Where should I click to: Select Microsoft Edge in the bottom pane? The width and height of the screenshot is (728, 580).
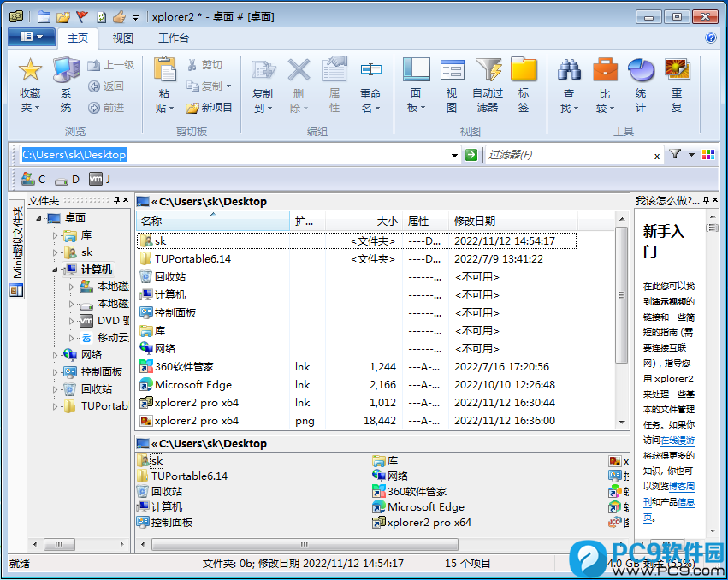(418, 507)
